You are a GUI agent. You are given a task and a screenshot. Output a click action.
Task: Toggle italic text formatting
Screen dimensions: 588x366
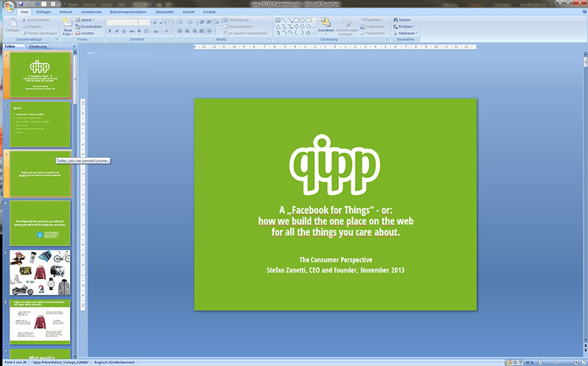pos(117,32)
